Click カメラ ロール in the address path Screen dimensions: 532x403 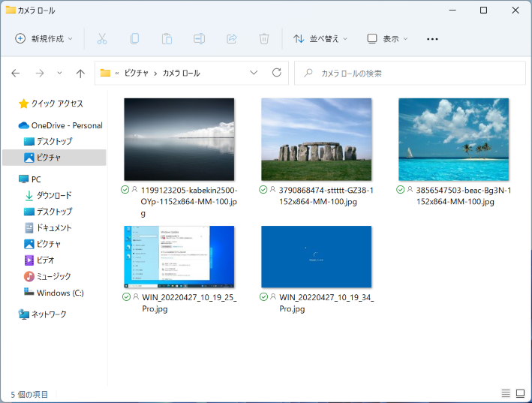181,73
